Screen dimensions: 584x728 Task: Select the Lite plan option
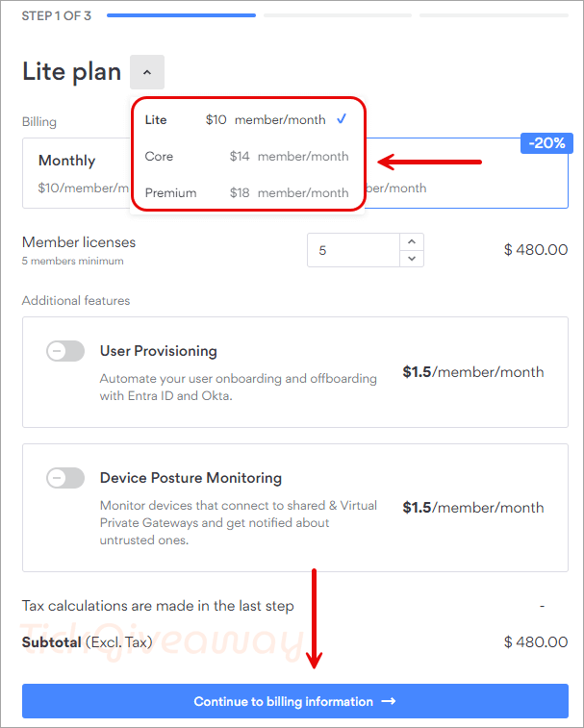click(x=246, y=120)
